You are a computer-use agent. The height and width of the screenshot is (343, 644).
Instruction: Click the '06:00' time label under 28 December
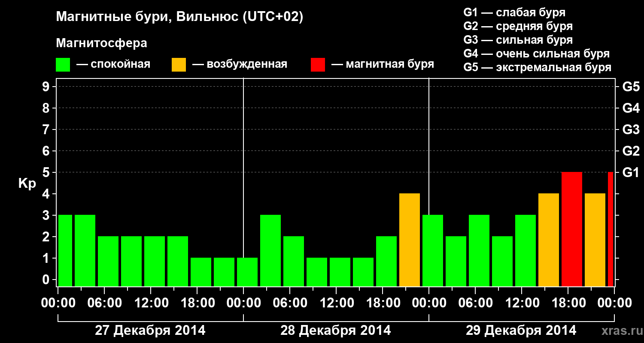tap(290, 303)
